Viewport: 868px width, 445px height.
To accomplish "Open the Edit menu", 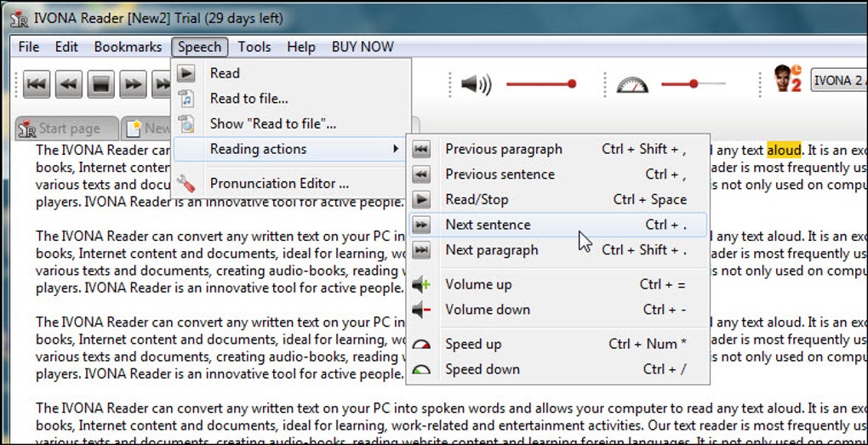I will point(66,47).
